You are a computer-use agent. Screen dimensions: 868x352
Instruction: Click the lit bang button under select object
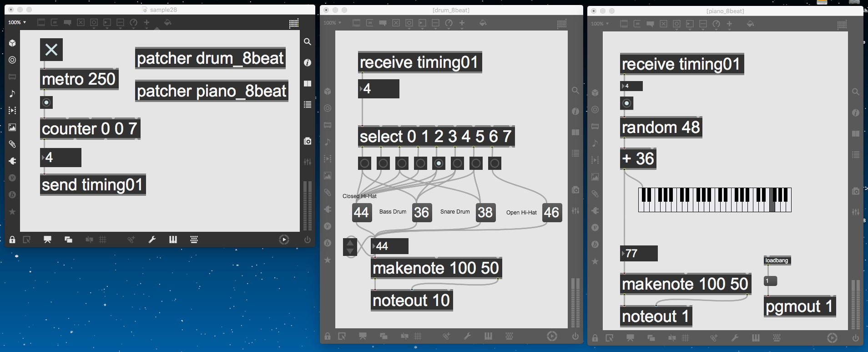(439, 163)
